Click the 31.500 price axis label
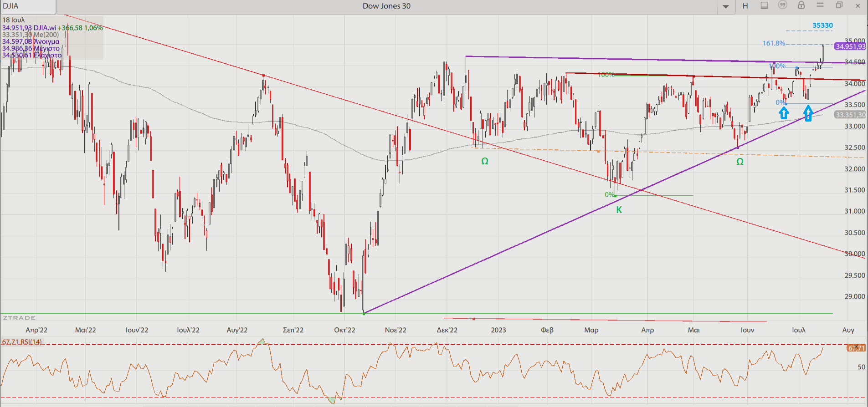The width and height of the screenshot is (868, 407). [855, 190]
